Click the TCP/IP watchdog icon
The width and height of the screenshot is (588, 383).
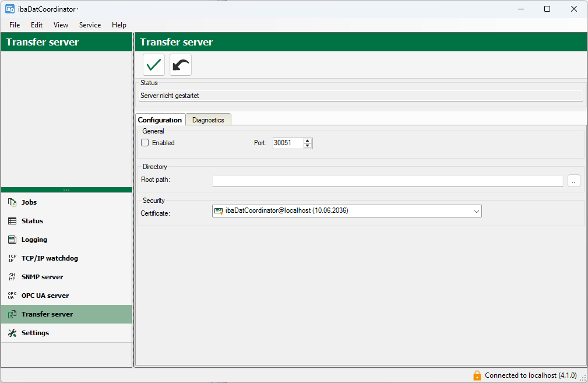[12, 258]
